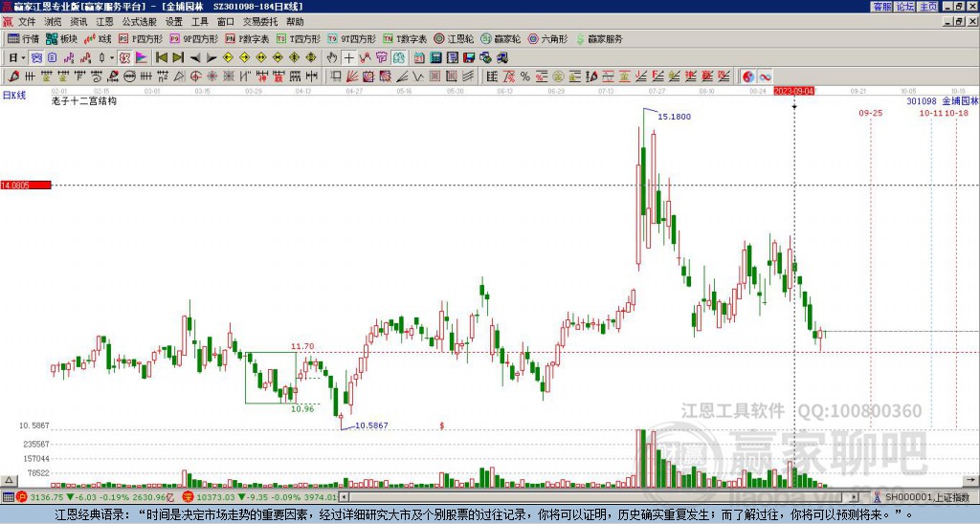Step chart right with black arrow icon

[212, 58]
